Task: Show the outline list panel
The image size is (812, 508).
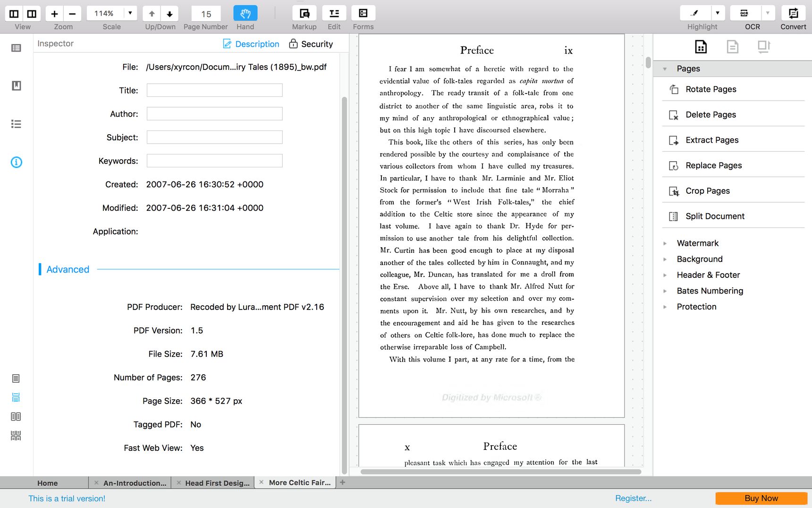Action: click(16, 124)
